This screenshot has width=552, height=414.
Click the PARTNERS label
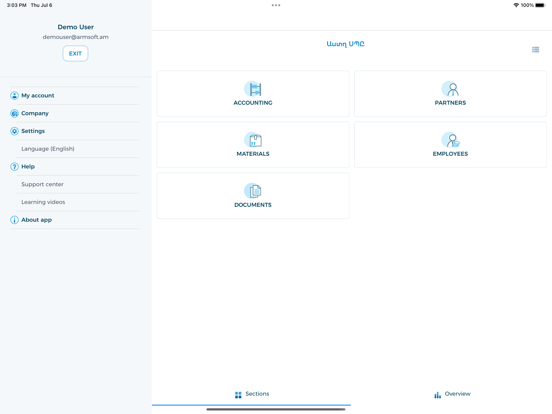pos(450,103)
